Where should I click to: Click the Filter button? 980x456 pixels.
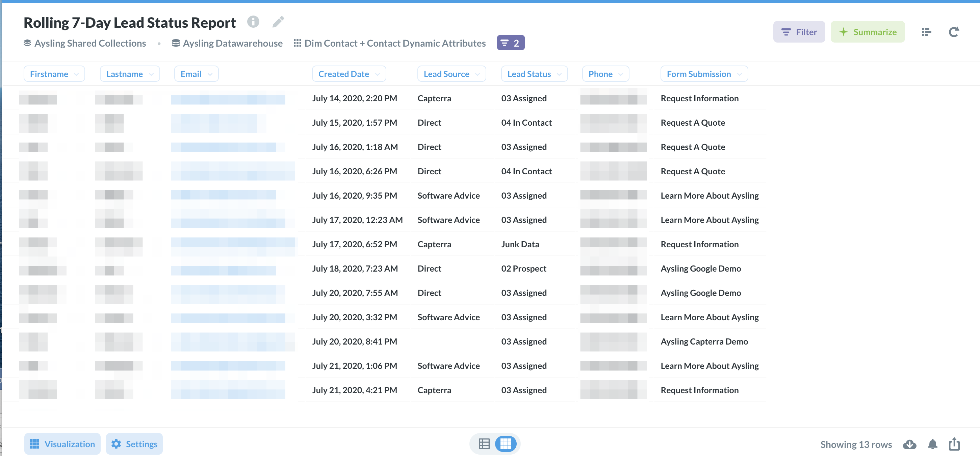click(x=799, y=32)
